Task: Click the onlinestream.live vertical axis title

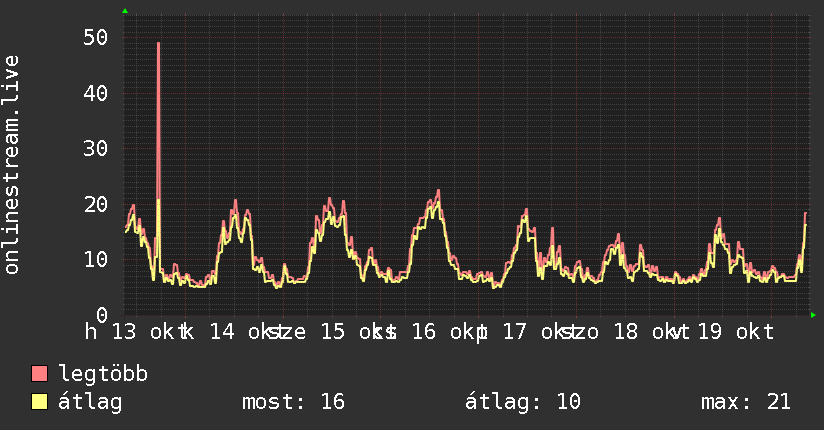Action: tap(11, 165)
